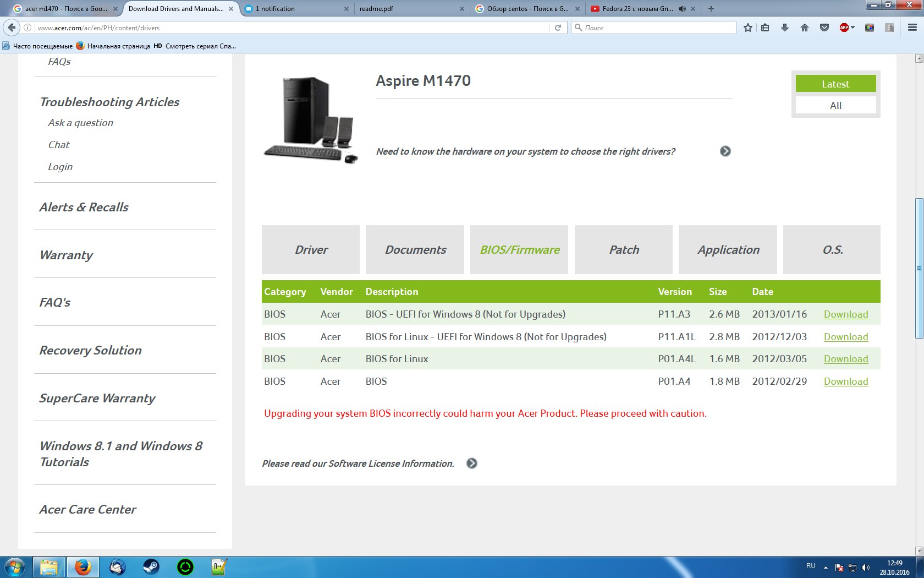The image size is (924, 578).
Task: Open Alerts & Recalls section
Action: [84, 207]
